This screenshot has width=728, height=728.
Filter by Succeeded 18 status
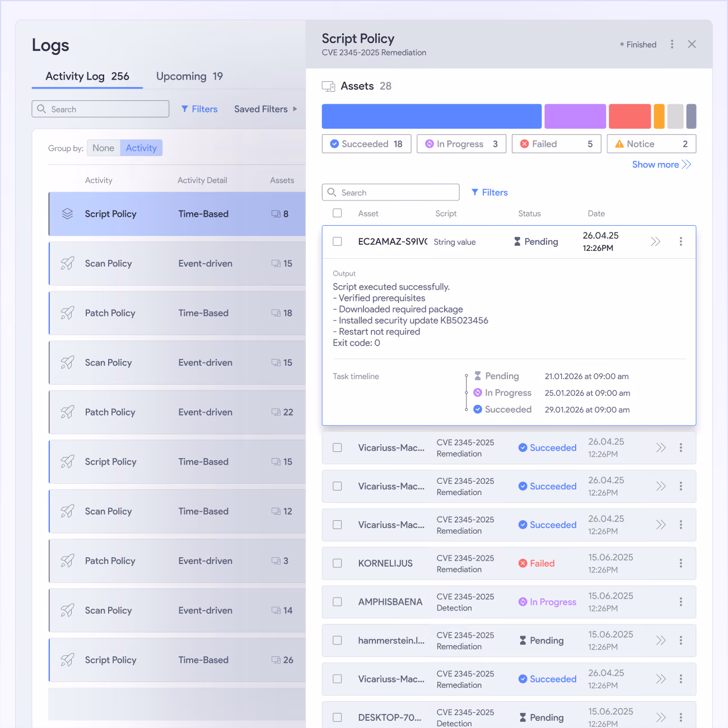(366, 144)
